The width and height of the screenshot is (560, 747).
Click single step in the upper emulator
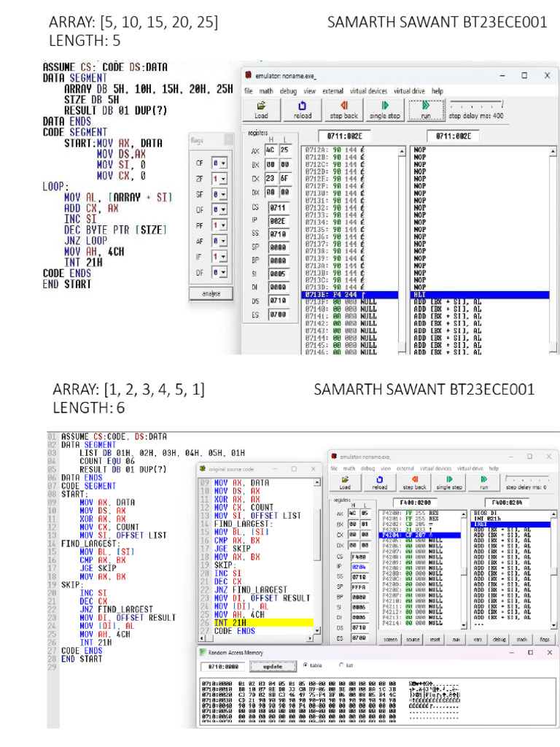(x=385, y=110)
